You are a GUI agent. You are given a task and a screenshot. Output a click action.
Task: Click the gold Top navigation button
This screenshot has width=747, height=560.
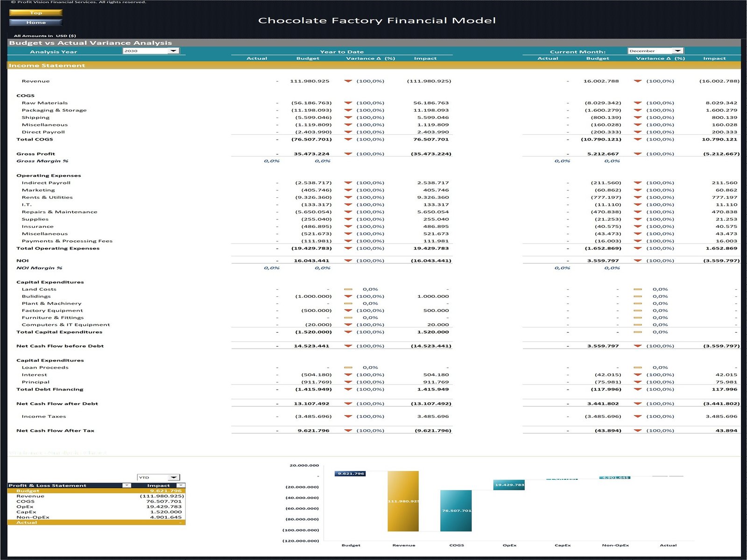click(x=35, y=13)
